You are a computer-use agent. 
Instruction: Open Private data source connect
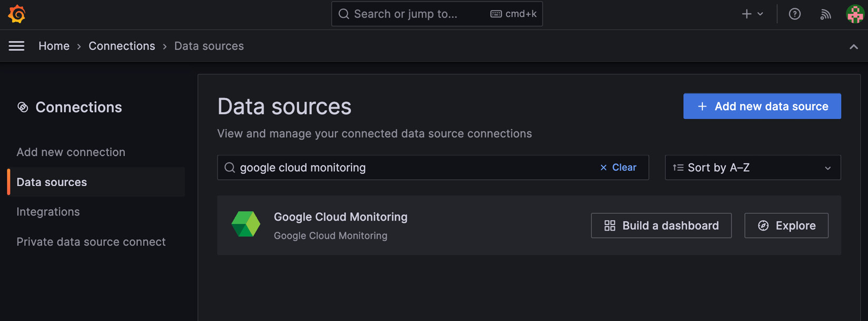91,242
